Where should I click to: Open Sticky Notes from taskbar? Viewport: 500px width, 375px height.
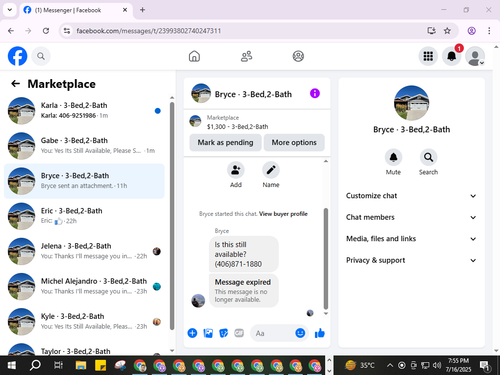click(100, 366)
